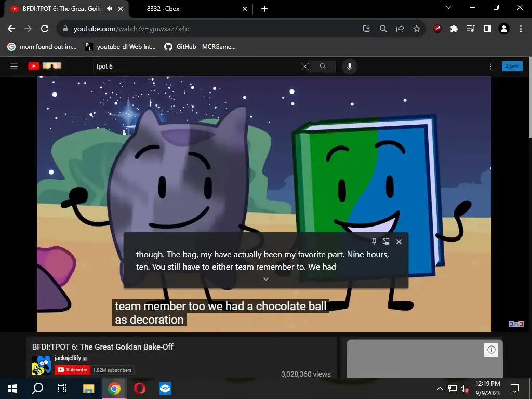Open the media controls icon in Chrome toolbar
The height and width of the screenshot is (399, 532).
click(x=470, y=29)
